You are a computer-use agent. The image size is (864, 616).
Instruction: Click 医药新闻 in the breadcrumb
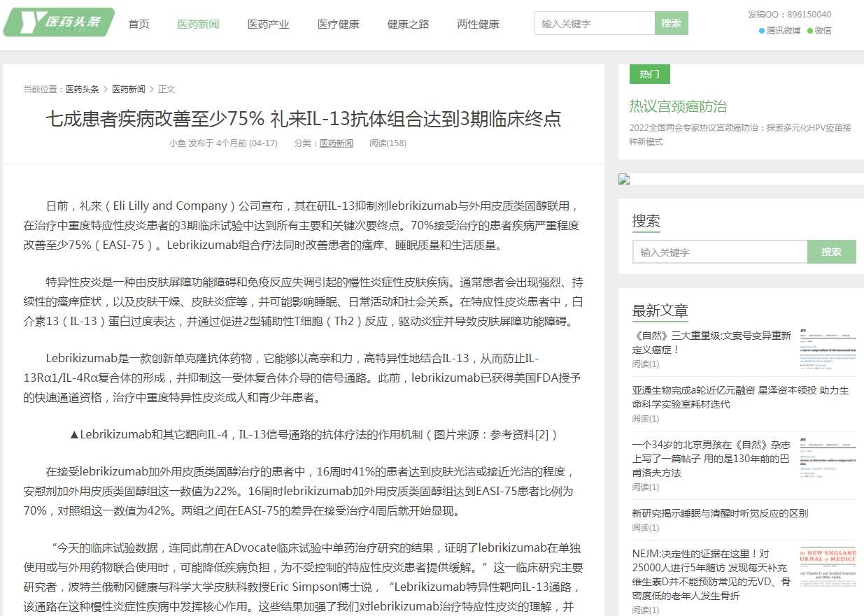[x=129, y=89]
